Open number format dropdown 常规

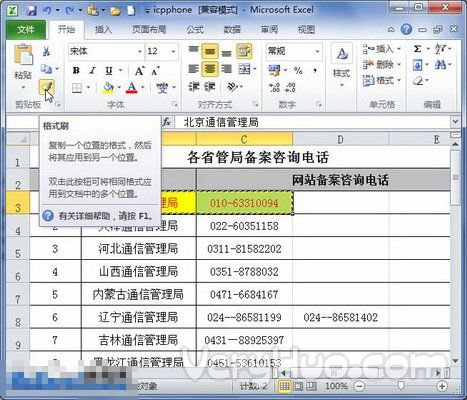[317, 51]
